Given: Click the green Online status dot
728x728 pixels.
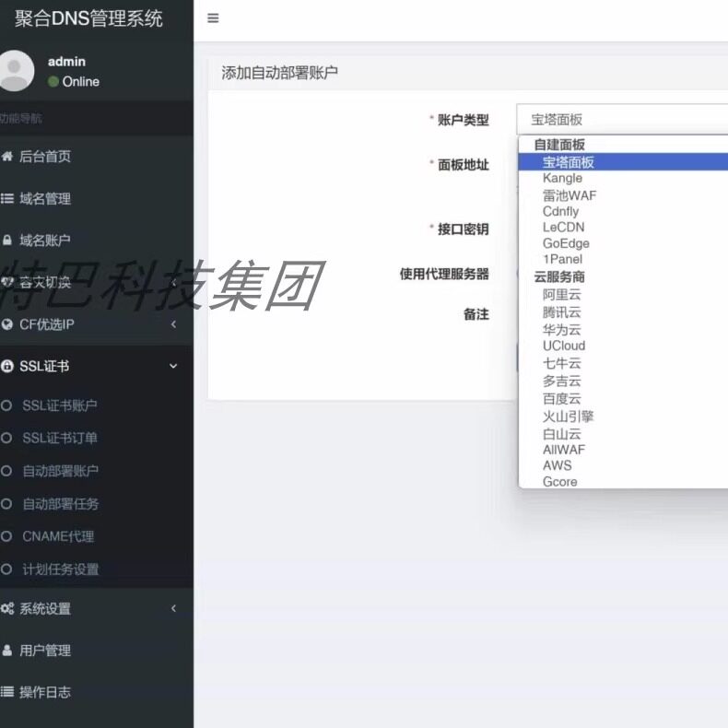Looking at the screenshot, I should 53,82.
